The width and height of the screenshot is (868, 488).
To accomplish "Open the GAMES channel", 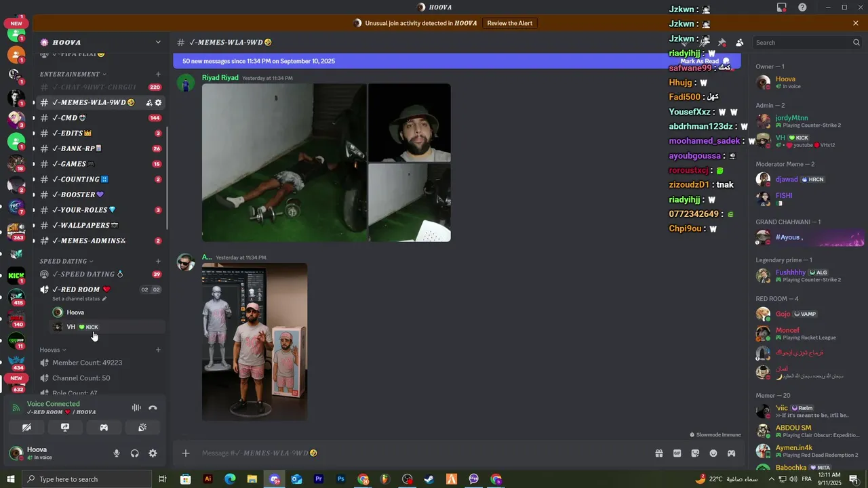I will [x=101, y=164].
